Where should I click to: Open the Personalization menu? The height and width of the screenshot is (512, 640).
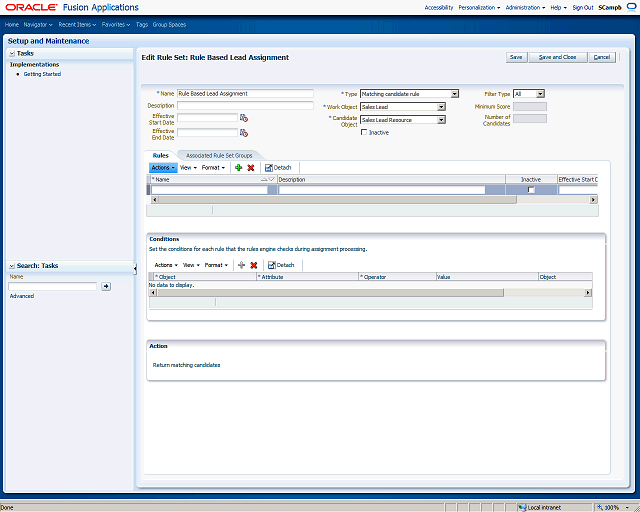pyautogui.click(x=479, y=7)
